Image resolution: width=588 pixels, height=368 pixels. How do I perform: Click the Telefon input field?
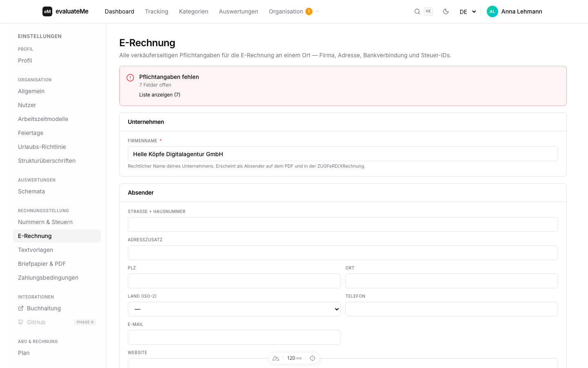pos(452,309)
